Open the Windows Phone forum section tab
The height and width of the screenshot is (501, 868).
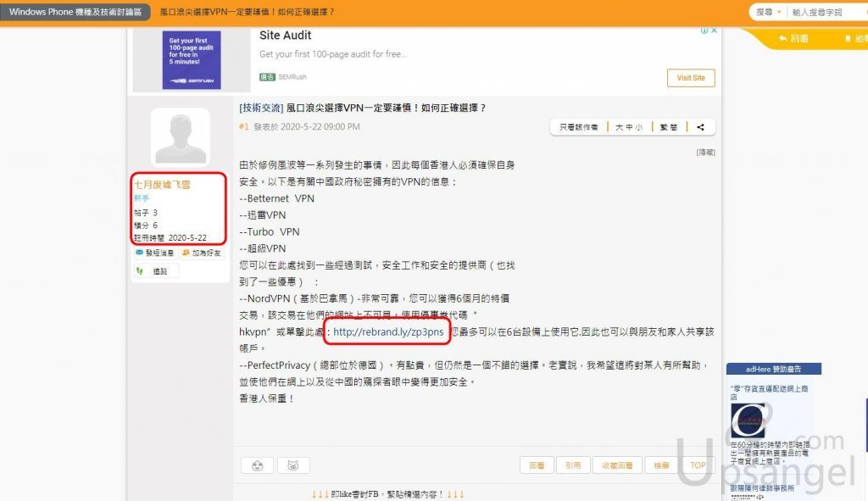75,12
